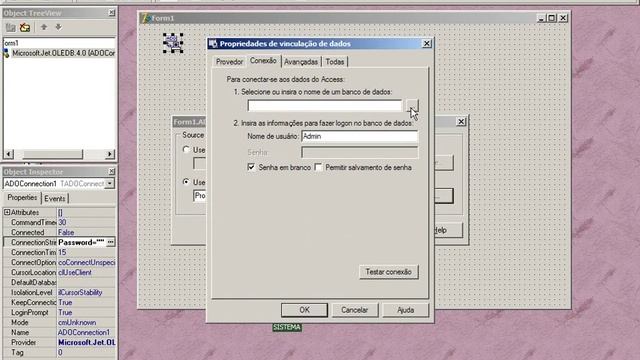
Task: Select the first Use radio button in Source group
Action: coord(186,150)
